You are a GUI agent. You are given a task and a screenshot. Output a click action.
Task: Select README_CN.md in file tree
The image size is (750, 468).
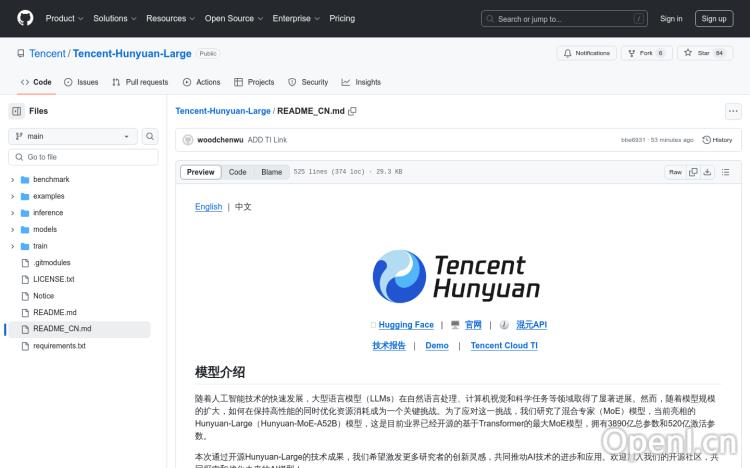(62, 329)
